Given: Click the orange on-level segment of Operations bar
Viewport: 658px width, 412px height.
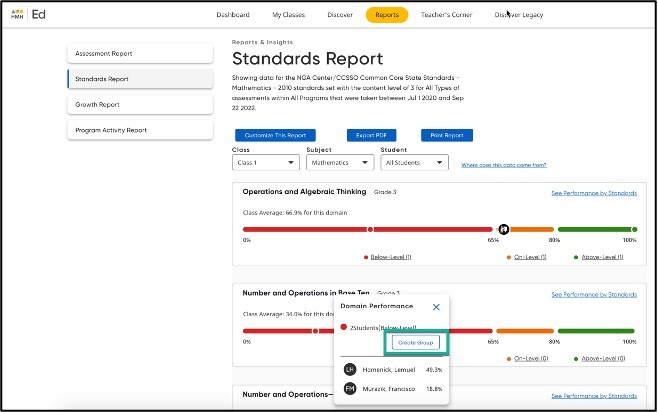Looking at the screenshot, I should [x=532, y=229].
